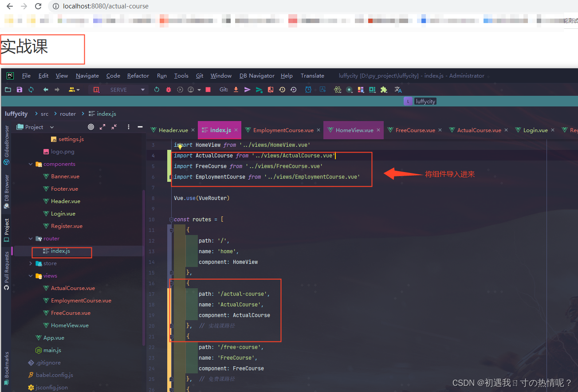
Task: Click the Open folder icon in toolbar
Action: click(x=8, y=90)
